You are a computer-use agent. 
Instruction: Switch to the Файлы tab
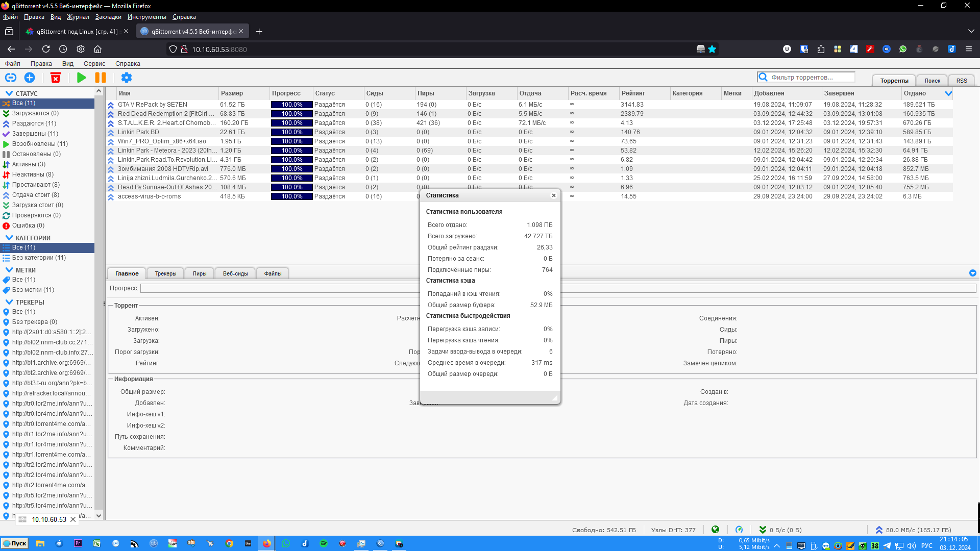tap(273, 273)
